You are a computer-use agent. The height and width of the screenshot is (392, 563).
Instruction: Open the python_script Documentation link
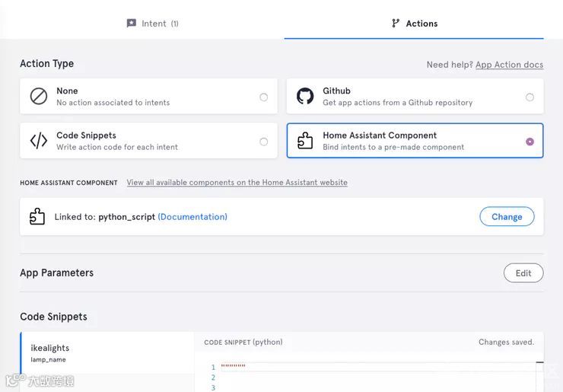click(x=192, y=217)
